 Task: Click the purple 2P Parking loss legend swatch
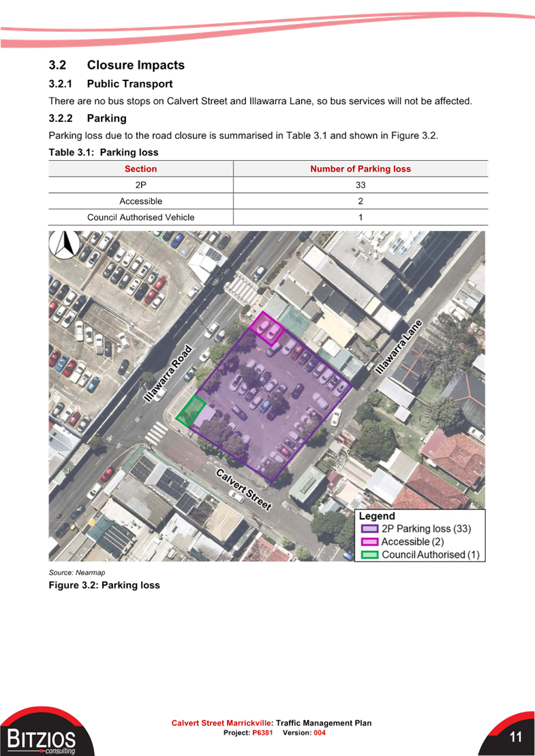pyautogui.click(x=369, y=529)
